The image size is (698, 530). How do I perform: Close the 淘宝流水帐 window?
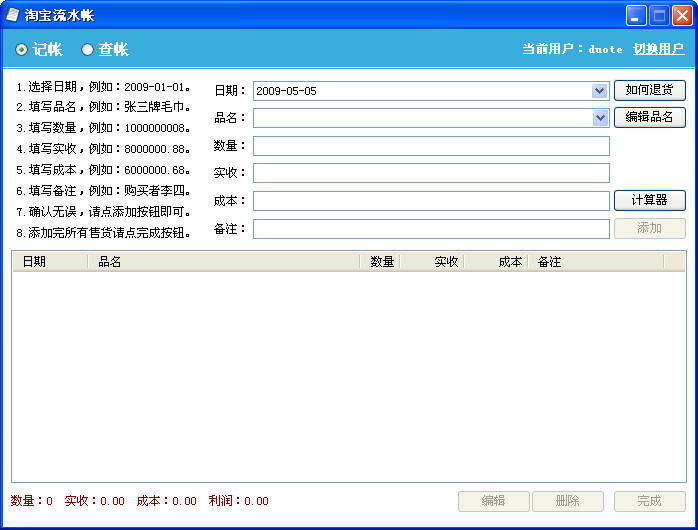point(681,15)
